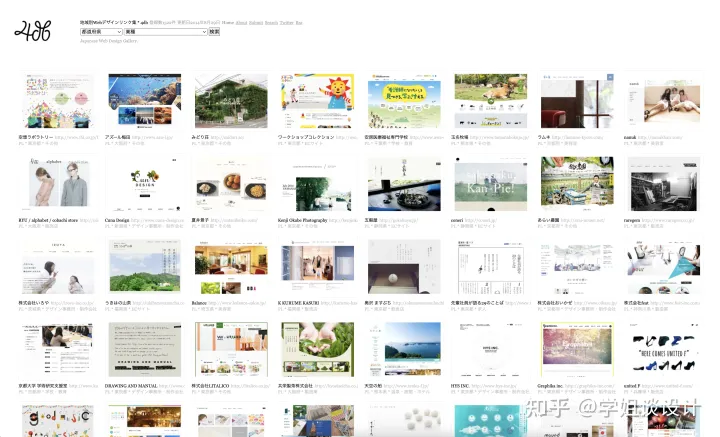Open the 玉名牧場 cow pasture thumbnail
Screen dimensions: 720x437
click(490, 101)
